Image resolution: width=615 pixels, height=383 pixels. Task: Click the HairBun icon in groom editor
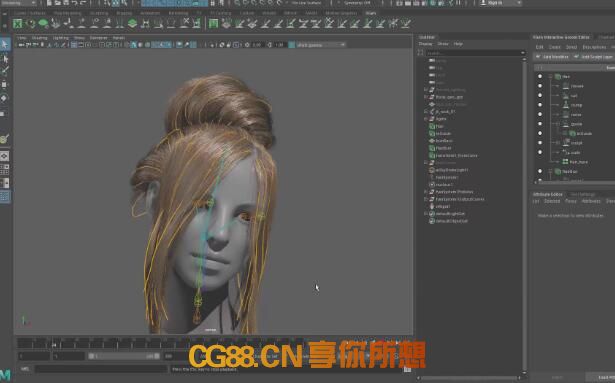click(558, 171)
